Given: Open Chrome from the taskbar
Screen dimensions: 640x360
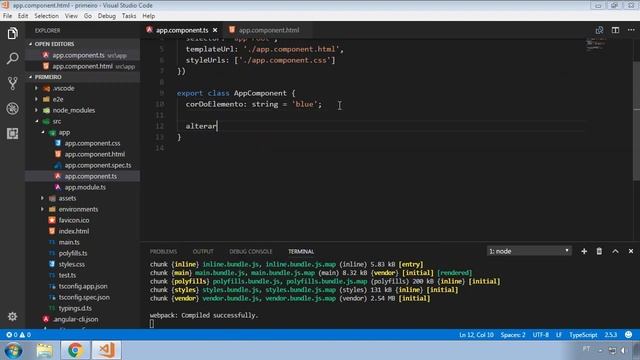Looking at the screenshot, I should pyautogui.click(x=75, y=351).
